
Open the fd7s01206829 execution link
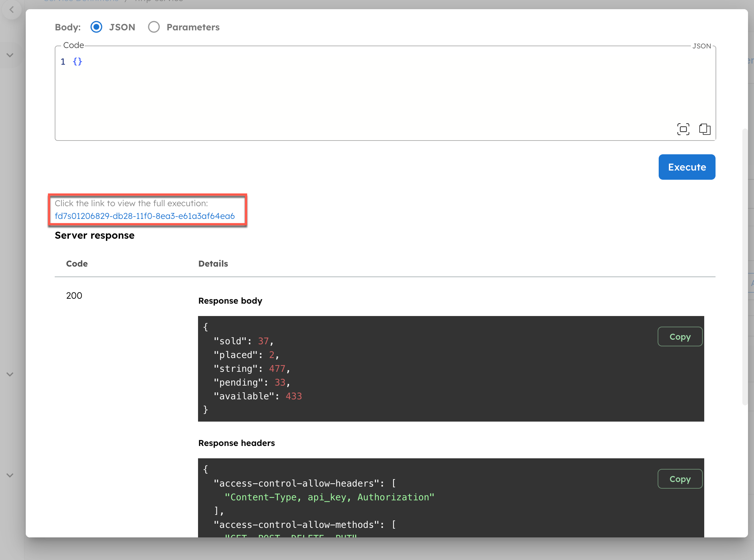pos(145,216)
